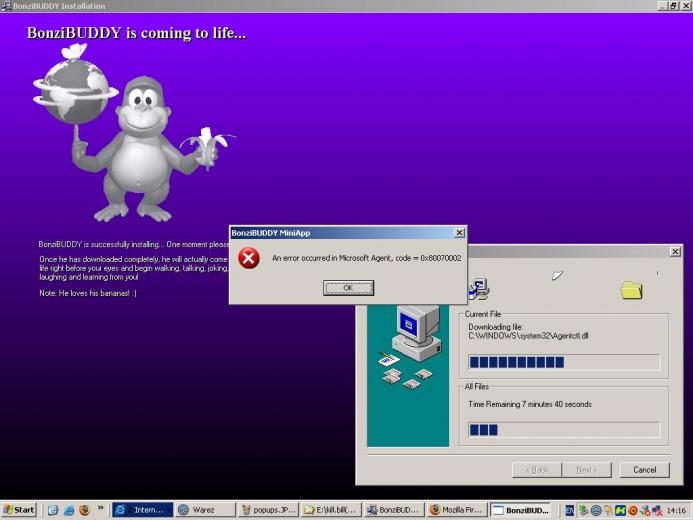Screen dimensions: 693x520
Task: Switch to popups.JP... taskbar window
Action: pyautogui.click(x=268, y=510)
